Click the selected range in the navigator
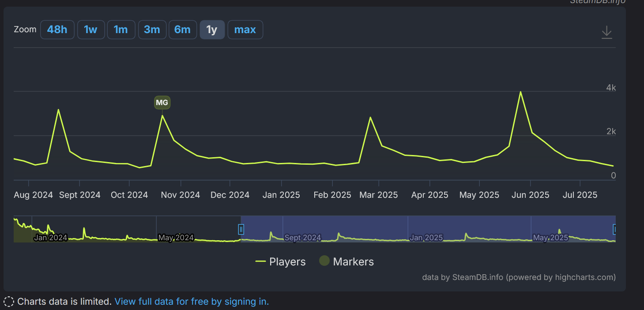644x310 pixels. [428, 228]
